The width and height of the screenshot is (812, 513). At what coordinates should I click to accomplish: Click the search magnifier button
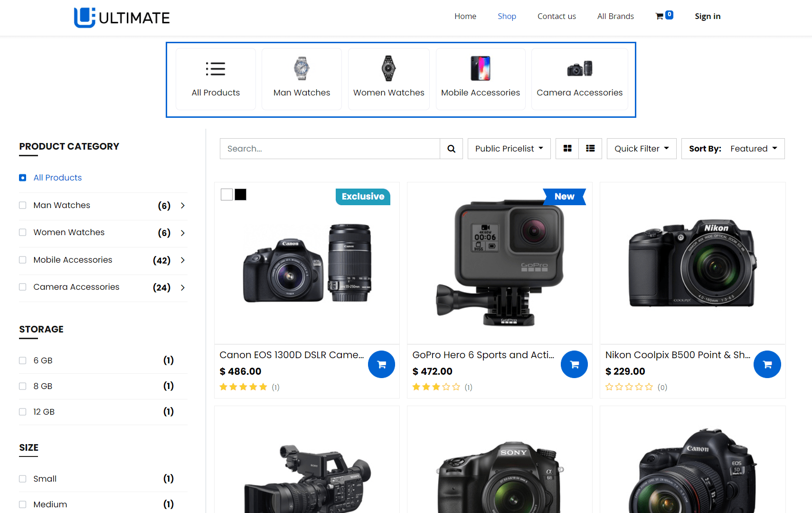click(451, 149)
